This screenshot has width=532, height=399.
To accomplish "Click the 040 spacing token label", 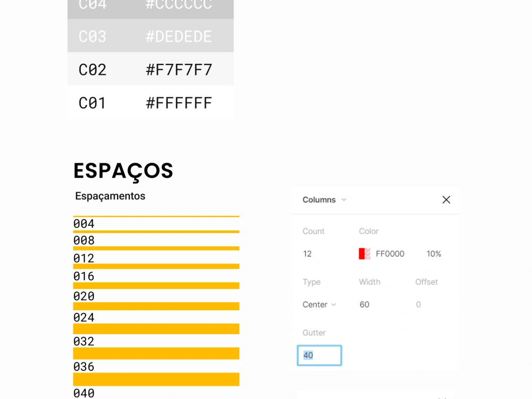I will click(84, 393).
